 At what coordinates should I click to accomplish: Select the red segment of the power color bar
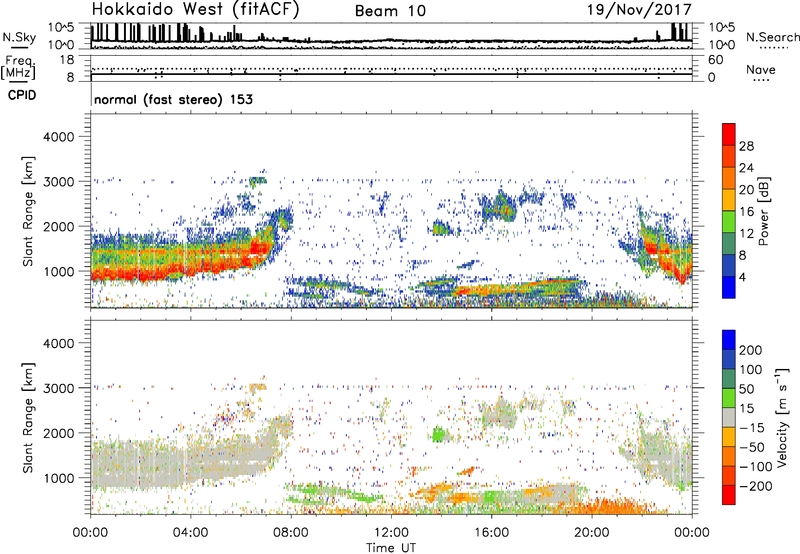pos(729,134)
